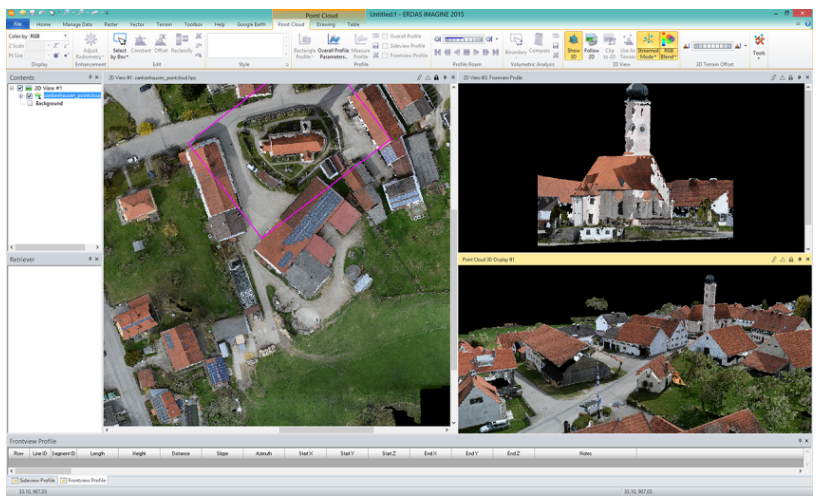The width and height of the screenshot is (819, 502).
Task: Uncheck the 2D View #1 checkbox
Action: pos(19,88)
